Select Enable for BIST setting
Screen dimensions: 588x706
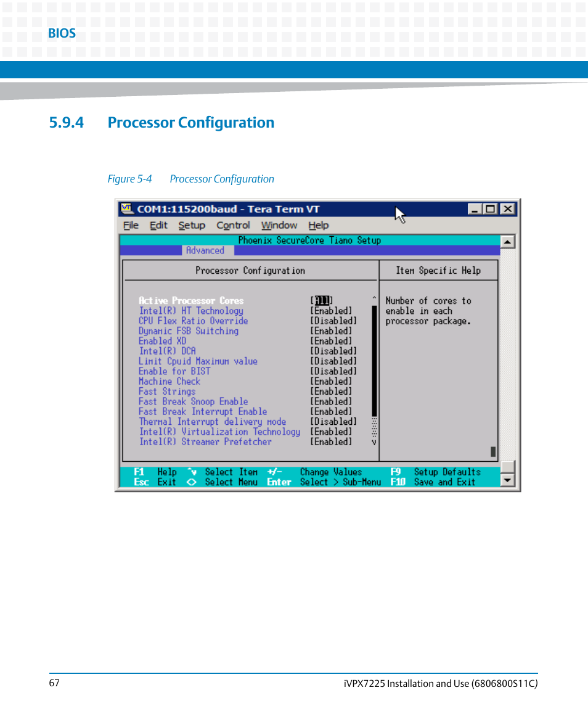tap(174, 371)
